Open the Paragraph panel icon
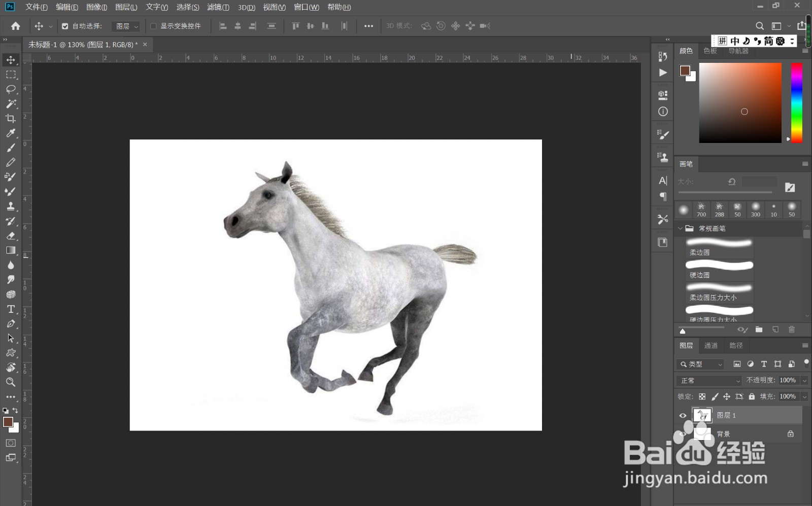 [x=663, y=197]
